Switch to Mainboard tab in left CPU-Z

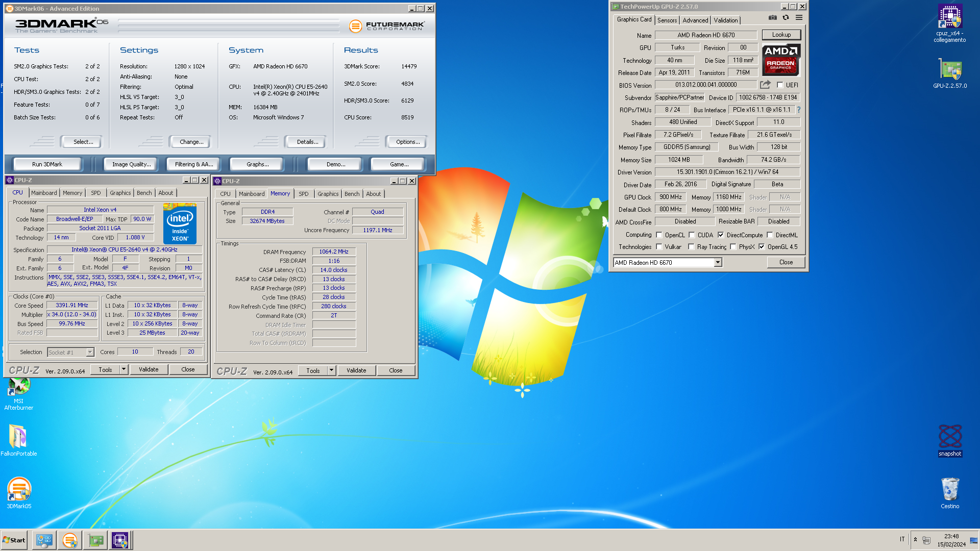point(44,193)
